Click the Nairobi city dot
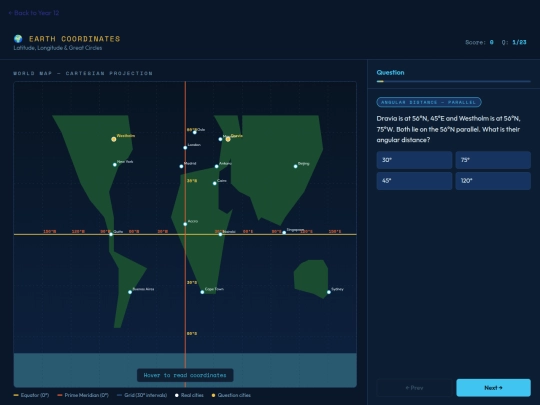 tap(220, 235)
